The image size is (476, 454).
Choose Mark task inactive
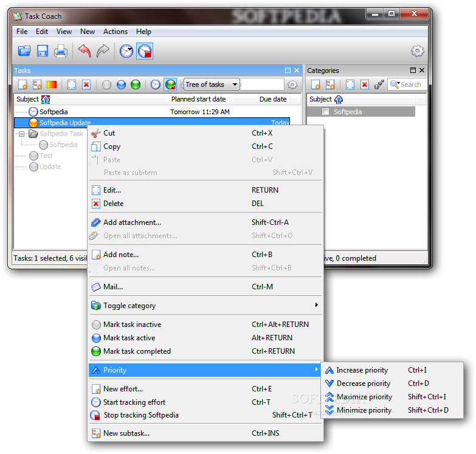coord(205,325)
